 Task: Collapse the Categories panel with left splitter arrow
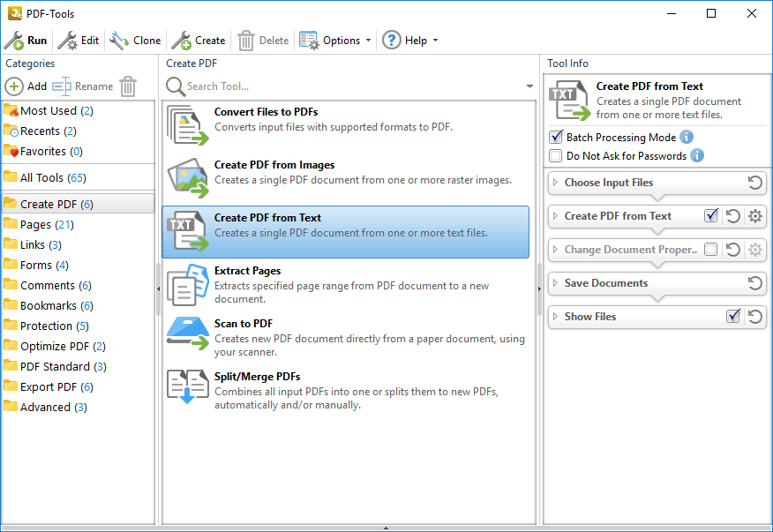click(x=158, y=288)
